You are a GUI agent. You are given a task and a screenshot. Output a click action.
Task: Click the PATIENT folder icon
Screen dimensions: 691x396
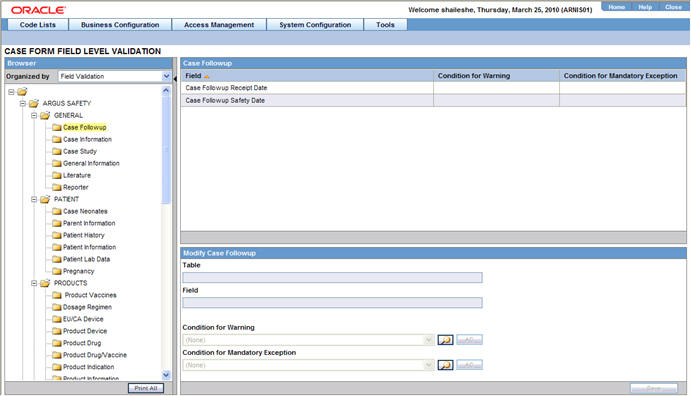click(45, 199)
